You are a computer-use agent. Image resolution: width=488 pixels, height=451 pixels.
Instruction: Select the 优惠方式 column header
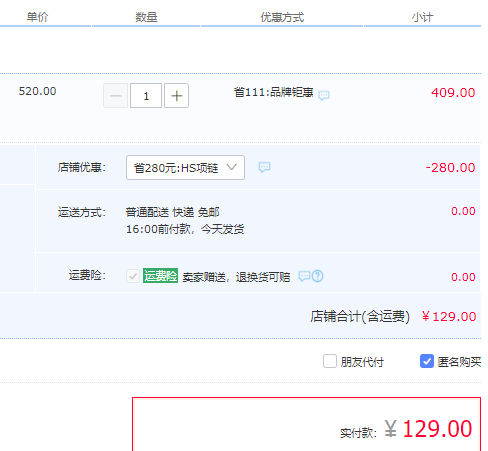282,17
